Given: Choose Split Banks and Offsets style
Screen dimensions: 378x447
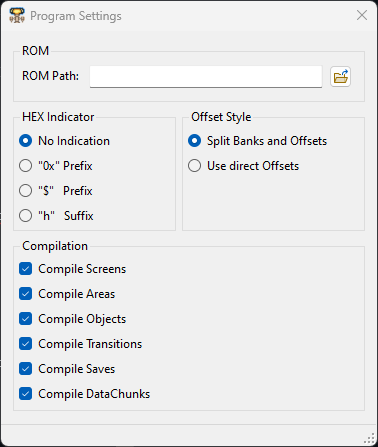Looking at the screenshot, I should pos(195,141).
